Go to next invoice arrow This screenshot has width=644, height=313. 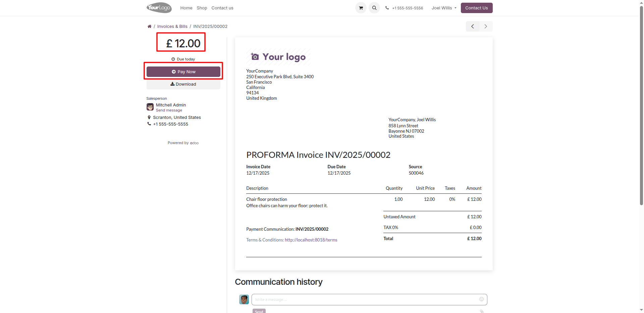pos(486,27)
